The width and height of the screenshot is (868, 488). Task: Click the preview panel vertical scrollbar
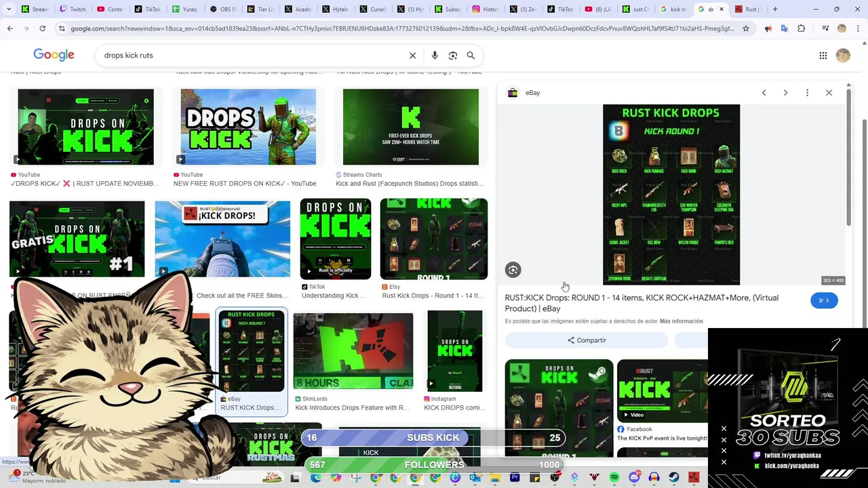click(x=848, y=158)
